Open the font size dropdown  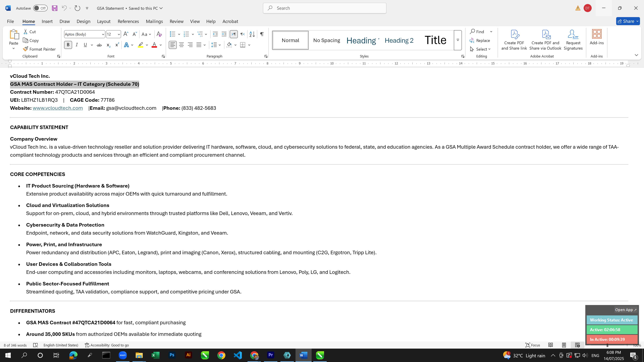click(119, 34)
